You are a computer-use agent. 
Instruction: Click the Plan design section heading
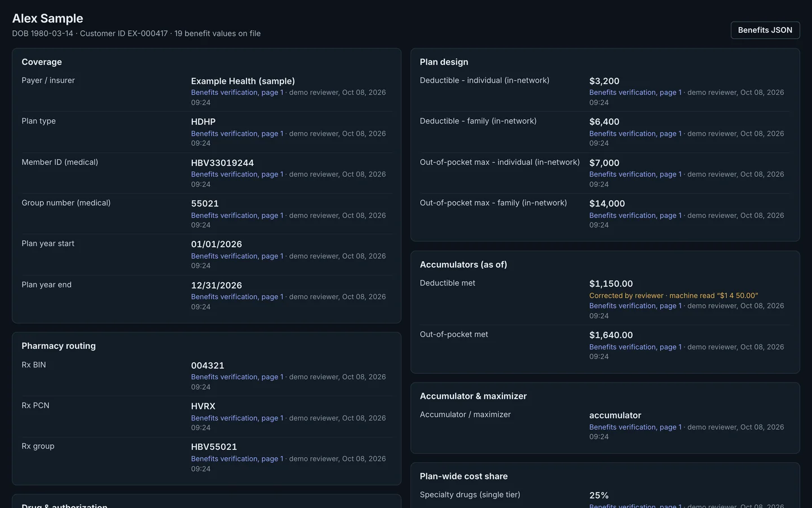[x=444, y=62]
